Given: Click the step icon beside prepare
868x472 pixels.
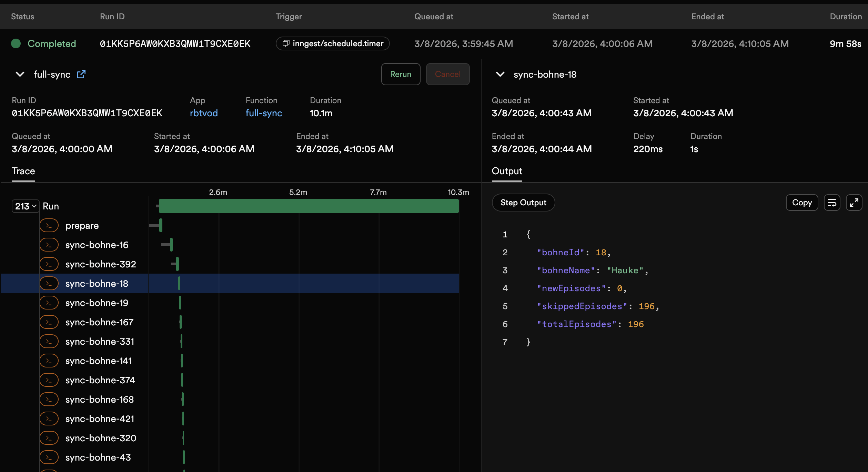Looking at the screenshot, I should tap(49, 226).
